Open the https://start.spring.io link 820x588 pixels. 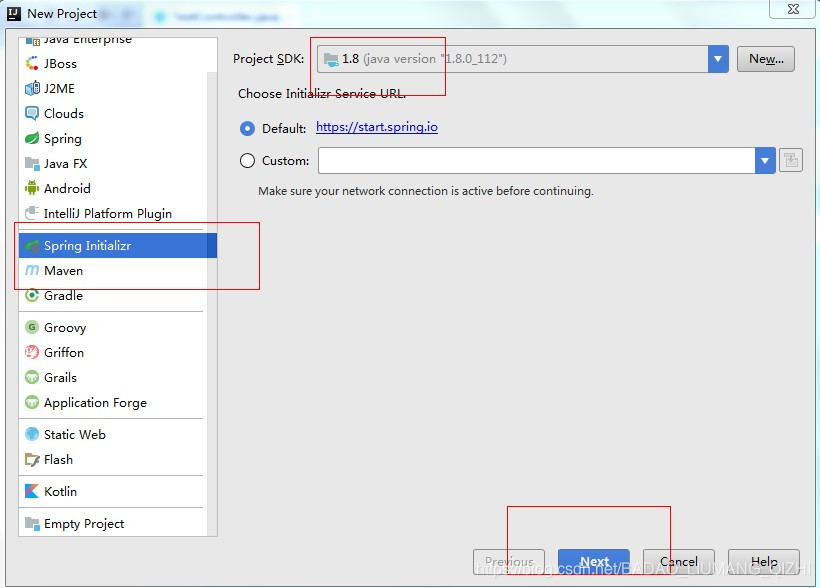377,127
